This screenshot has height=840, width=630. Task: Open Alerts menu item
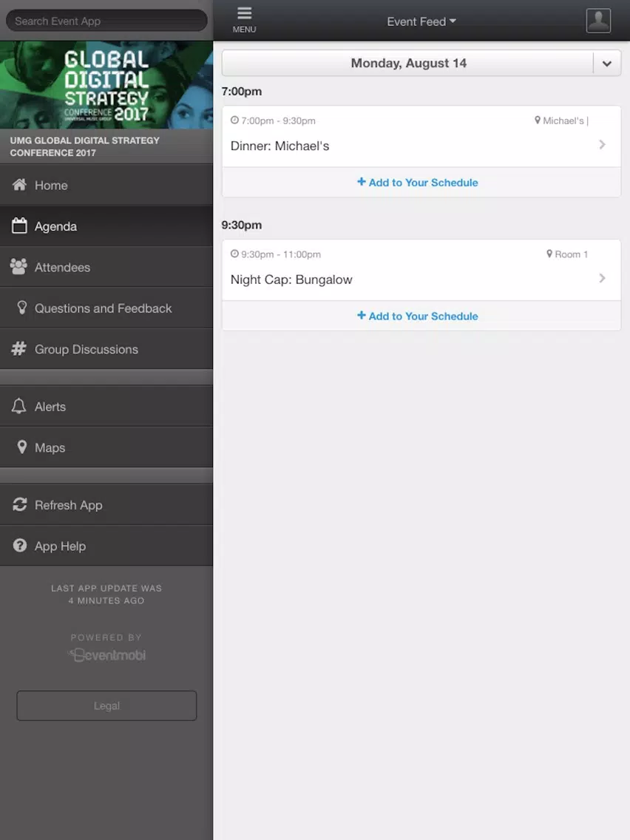tap(106, 406)
